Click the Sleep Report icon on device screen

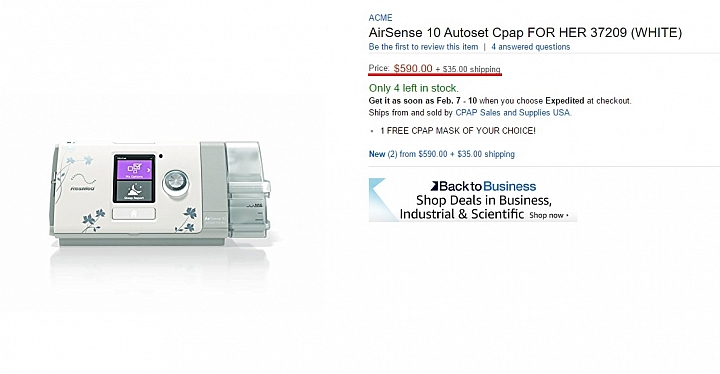134,191
